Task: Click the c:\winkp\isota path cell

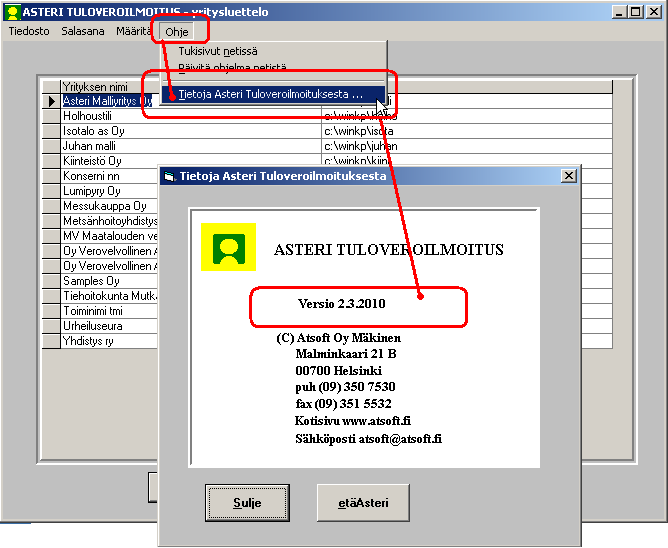Action: [467, 131]
